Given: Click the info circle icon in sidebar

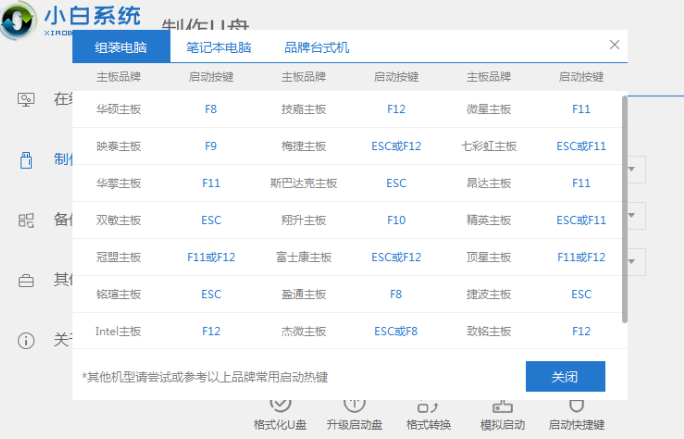Looking at the screenshot, I should point(27,340).
